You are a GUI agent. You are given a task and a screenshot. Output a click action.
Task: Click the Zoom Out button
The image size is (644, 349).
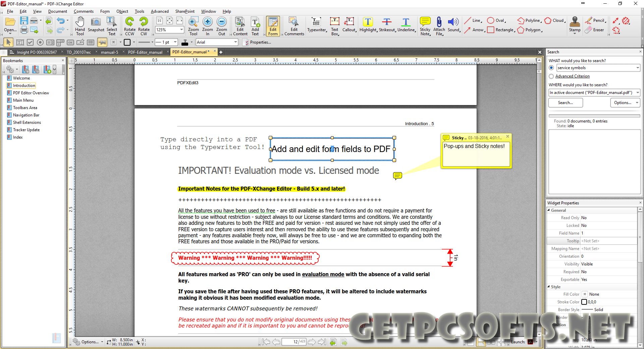coord(222,26)
